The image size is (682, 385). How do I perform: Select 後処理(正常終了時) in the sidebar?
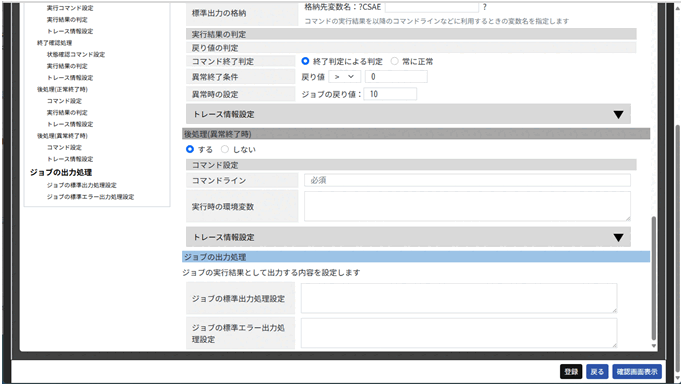pos(62,89)
